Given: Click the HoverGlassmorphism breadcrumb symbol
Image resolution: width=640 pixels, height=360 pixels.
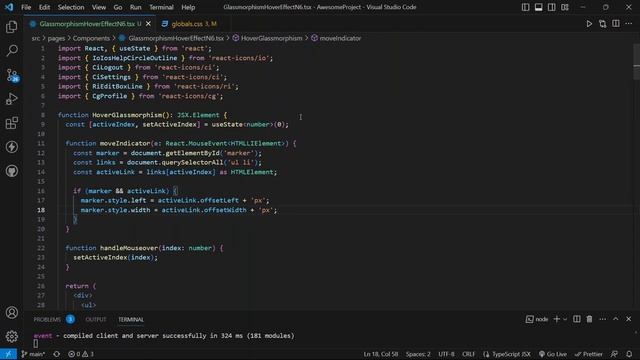Looking at the screenshot, I should coord(271,38).
